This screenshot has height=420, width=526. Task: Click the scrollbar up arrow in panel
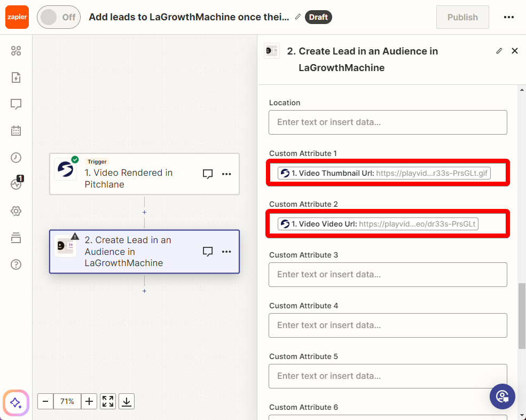(x=522, y=90)
